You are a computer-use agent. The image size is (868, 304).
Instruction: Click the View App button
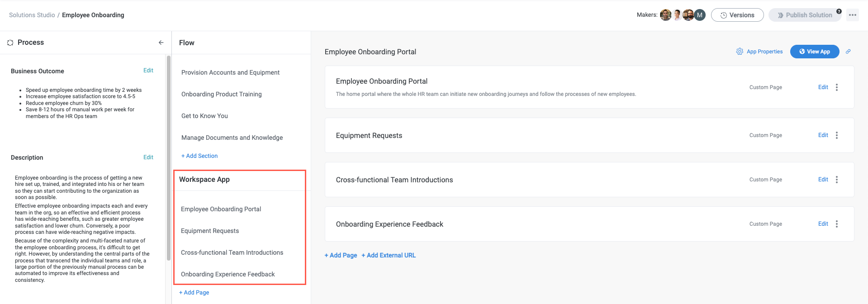tap(814, 52)
